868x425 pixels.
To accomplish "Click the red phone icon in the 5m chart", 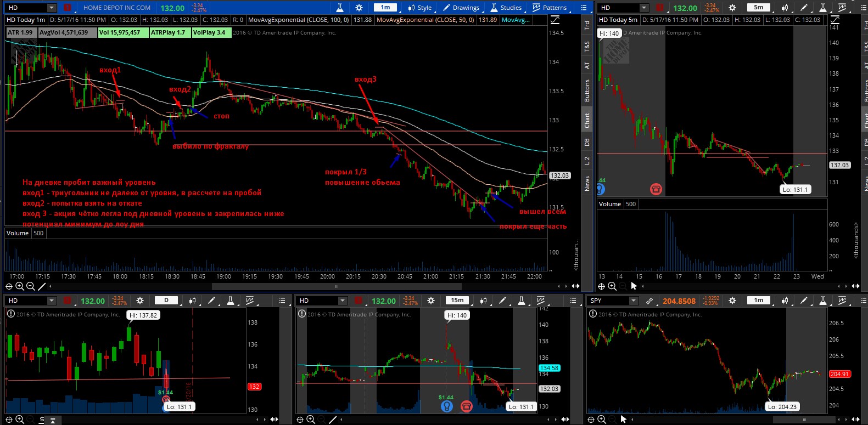I will pos(656,189).
